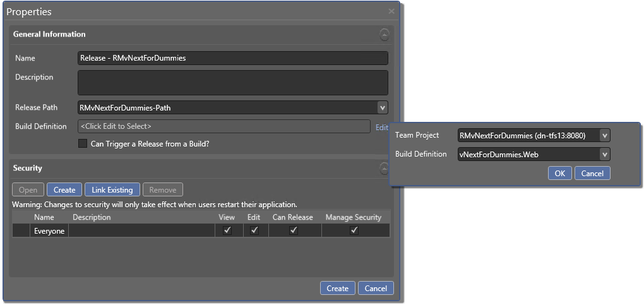Screen dimensions: 644x305
Task: Toggle Can Release checkbox for Everyone
Action: [294, 230]
